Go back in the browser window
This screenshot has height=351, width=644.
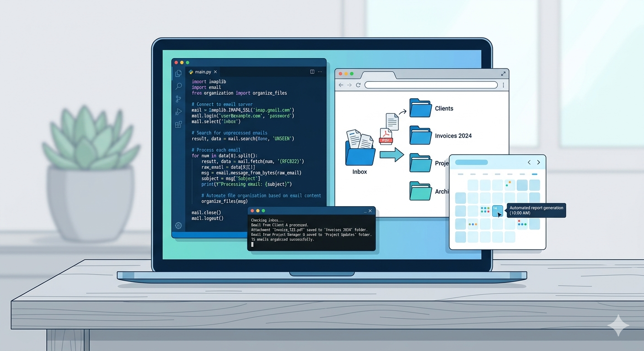pyautogui.click(x=341, y=85)
